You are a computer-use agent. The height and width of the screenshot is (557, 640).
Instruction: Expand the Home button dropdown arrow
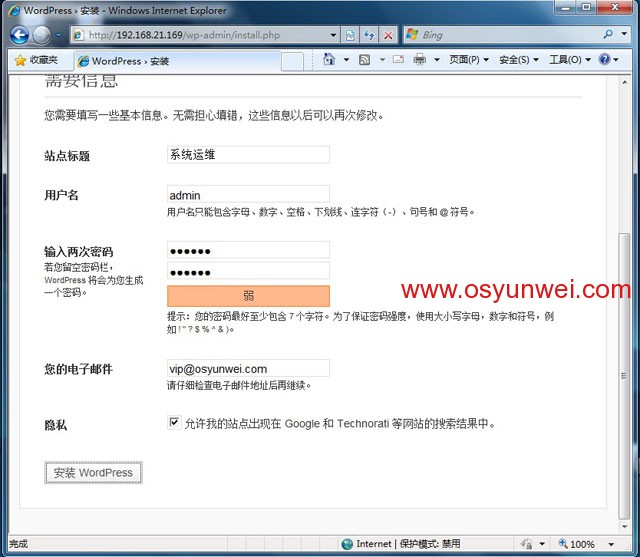tap(346, 60)
